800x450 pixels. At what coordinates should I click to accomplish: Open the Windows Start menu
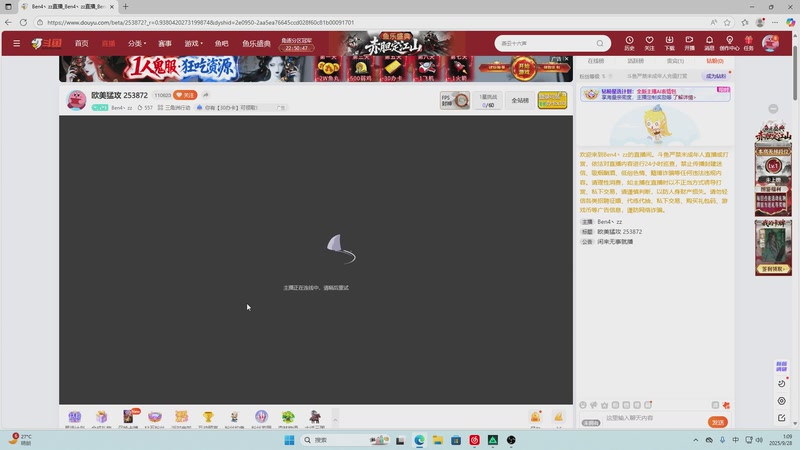click(289, 440)
